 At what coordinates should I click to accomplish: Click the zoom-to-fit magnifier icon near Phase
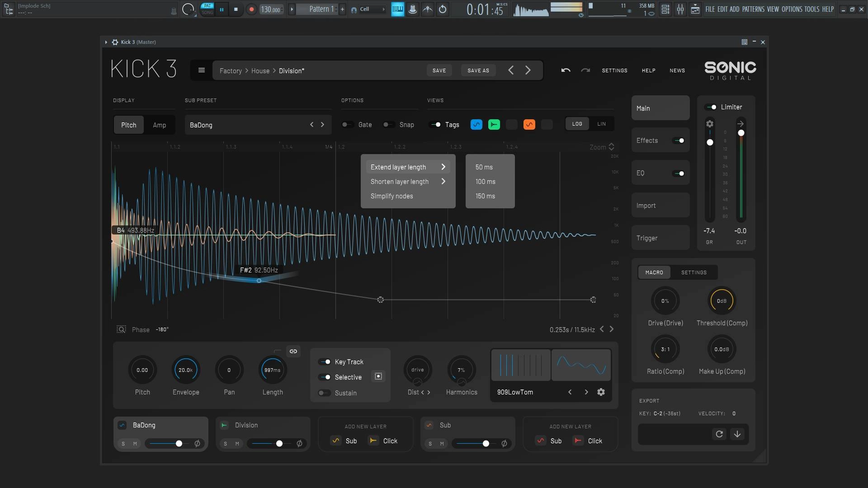121,329
